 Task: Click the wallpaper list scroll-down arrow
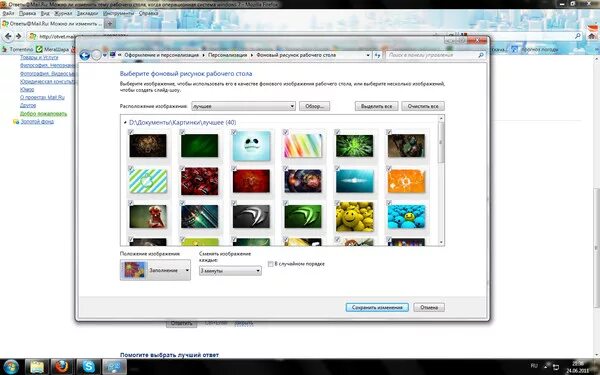[x=441, y=242]
